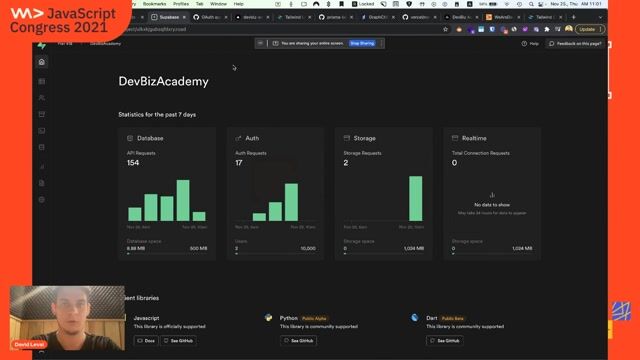Open See GitHub for Python library
Image resolution: width=640 pixels, height=360 pixels.
[298, 340]
